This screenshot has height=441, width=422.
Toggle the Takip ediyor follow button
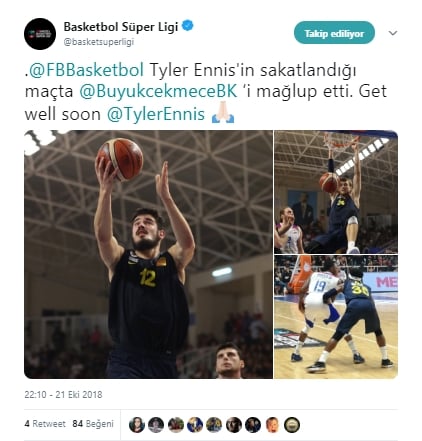pos(334,33)
